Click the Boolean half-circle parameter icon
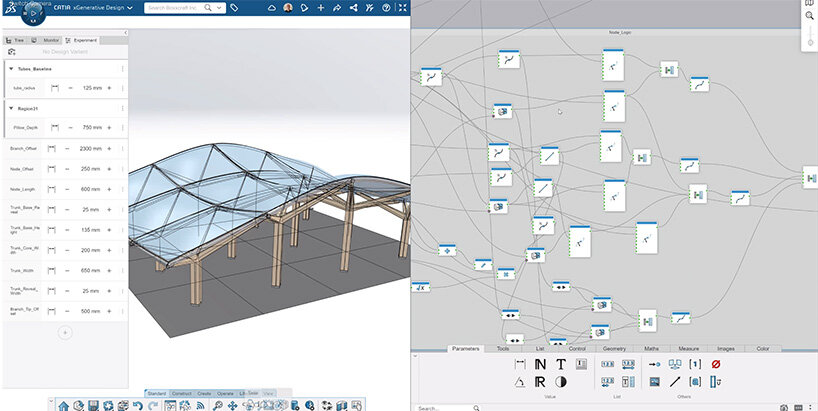The width and height of the screenshot is (818, 411). [561, 382]
